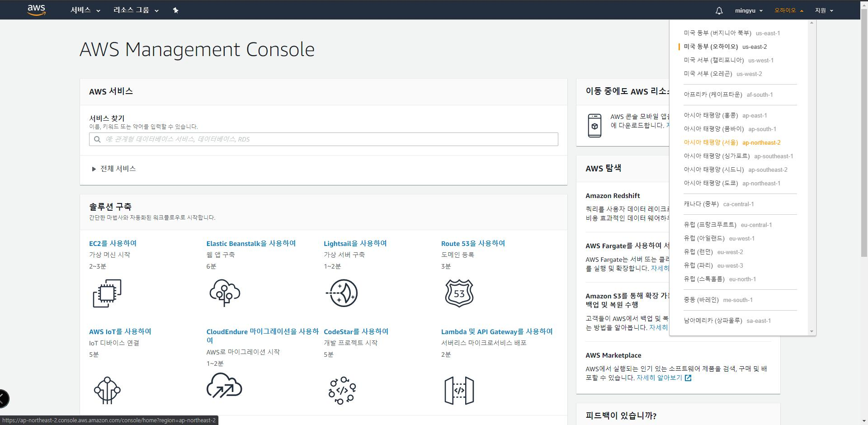Click the region list scroll-up arrow
This screenshot has height=425, width=868.
click(811, 23)
